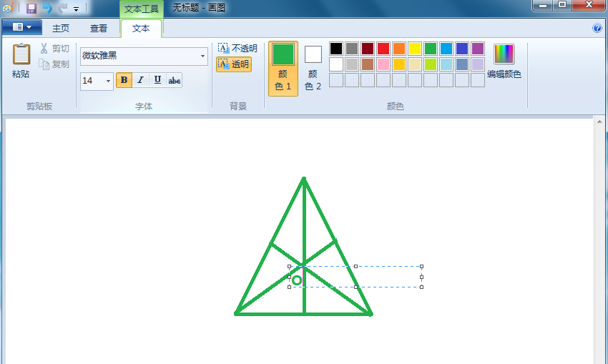Toggle Italic formatting

click(141, 80)
